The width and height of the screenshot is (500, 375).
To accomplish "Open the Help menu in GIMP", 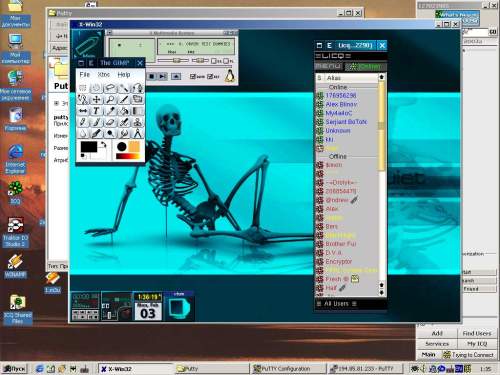I will [x=124, y=75].
